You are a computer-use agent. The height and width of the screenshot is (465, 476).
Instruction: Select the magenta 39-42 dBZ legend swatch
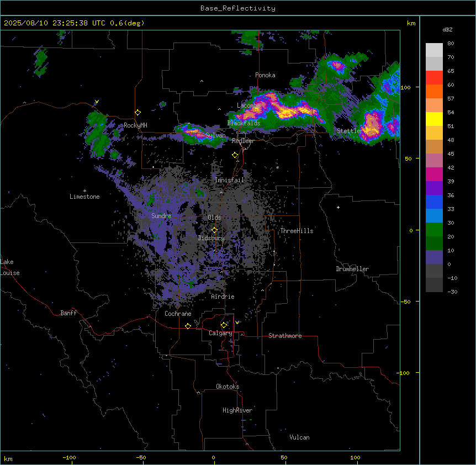434,174
